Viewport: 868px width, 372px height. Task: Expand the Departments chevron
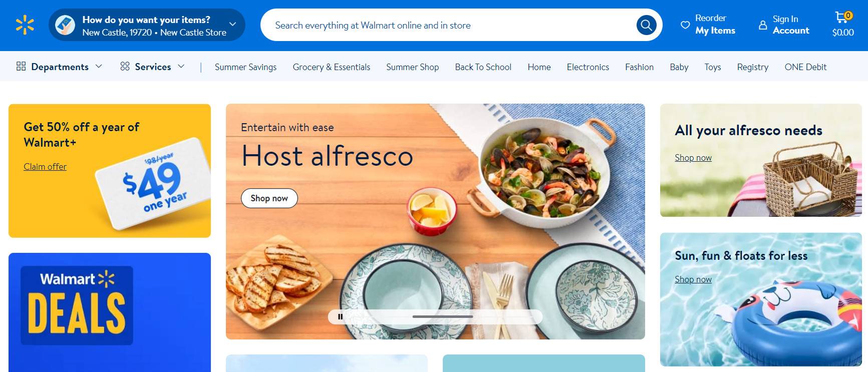pos(99,66)
